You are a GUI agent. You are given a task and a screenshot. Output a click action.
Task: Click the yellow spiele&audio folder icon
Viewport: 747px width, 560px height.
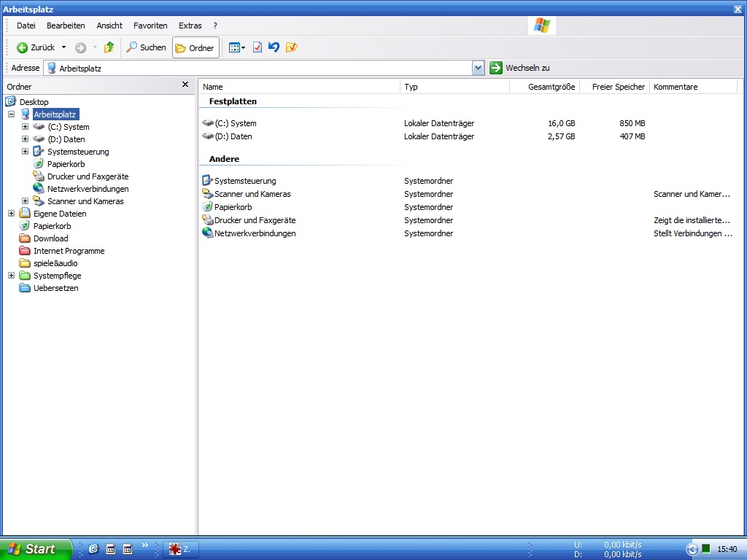point(25,262)
